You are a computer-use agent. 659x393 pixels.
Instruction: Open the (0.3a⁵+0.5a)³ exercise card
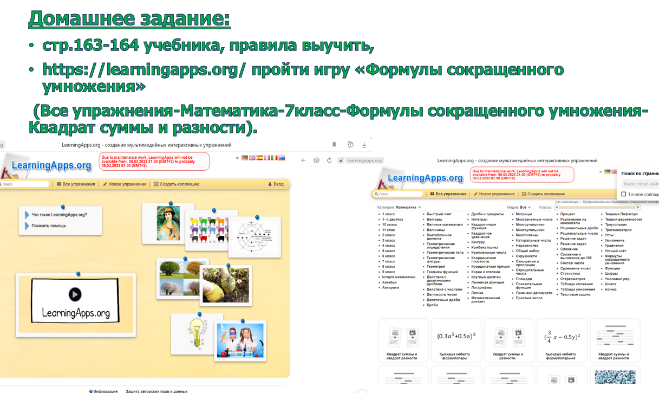tap(456, 340)
